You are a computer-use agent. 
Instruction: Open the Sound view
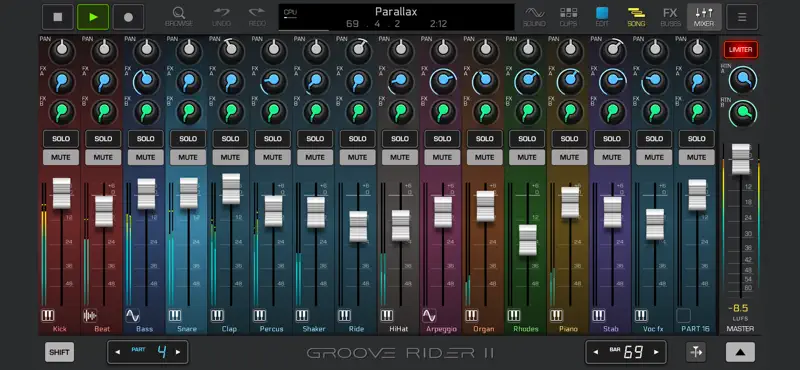pyautogui.click(x=534, y=17)
